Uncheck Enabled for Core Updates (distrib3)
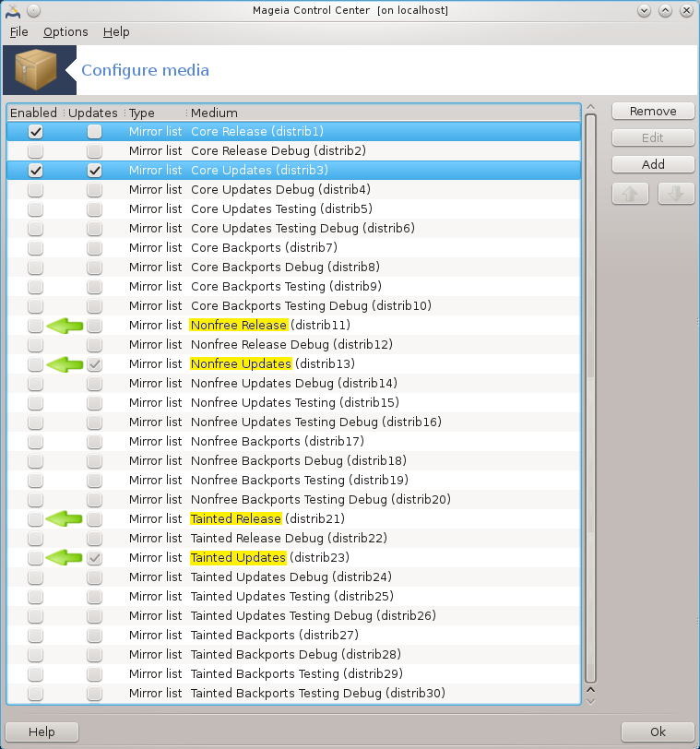This screenshot has height=749, width=700. tap(35, 170)
